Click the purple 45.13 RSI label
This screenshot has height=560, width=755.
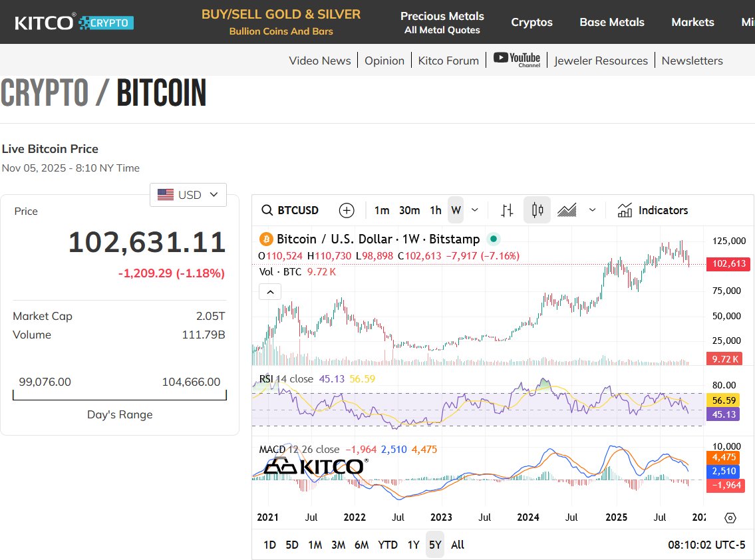[724, 414]
